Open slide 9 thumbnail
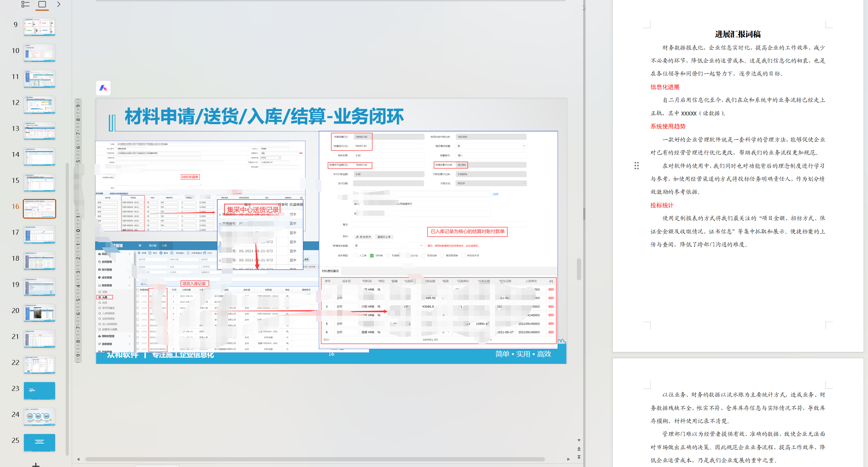This screenshot has width=868, height=467. (39, 27)
